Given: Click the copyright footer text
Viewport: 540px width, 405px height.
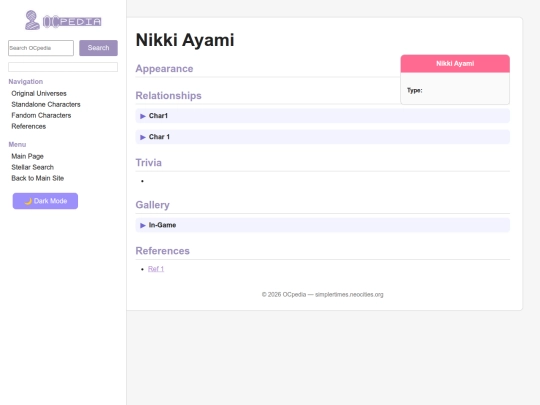Looking at the screenshot, I should (322, 294).
